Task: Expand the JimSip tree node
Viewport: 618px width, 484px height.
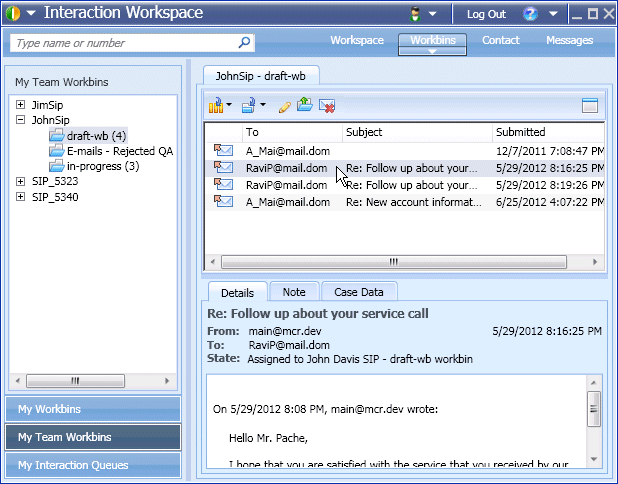Action: (21, 104)
